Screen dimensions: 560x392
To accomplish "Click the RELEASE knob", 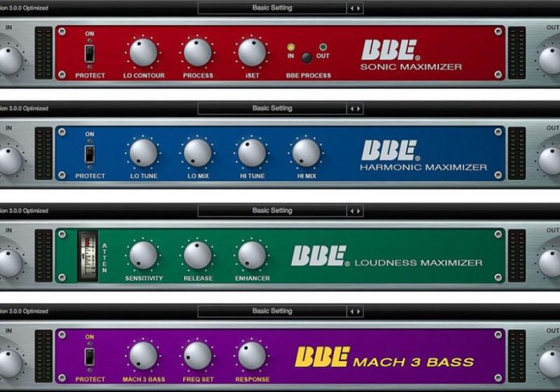I will tap(197, 255).
